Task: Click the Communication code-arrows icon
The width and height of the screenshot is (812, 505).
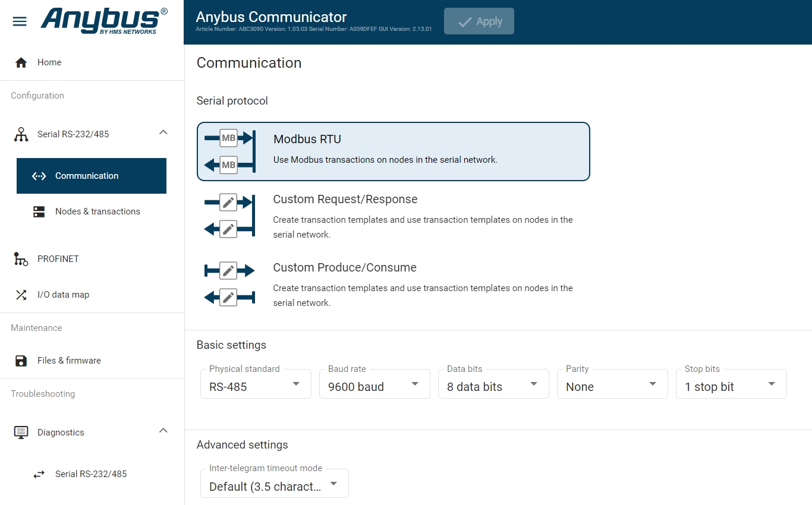Action: pyautogui.click(x=39, y=176)
